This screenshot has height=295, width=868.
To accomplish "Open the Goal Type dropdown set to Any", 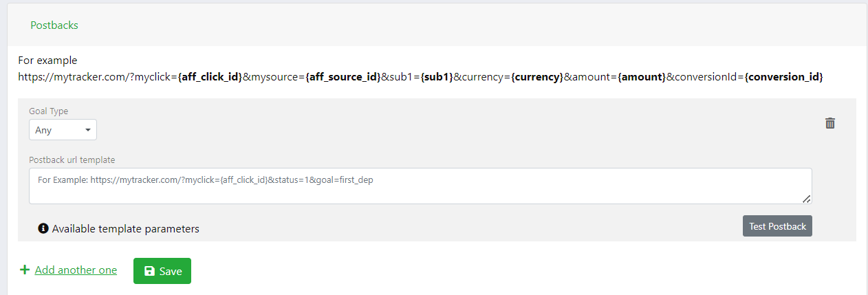I will tap(63, 130).
